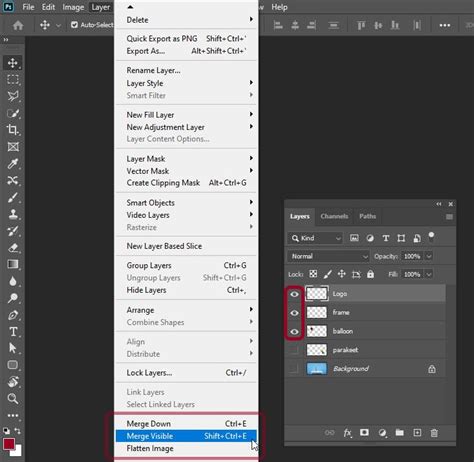This screenshot has height=462, width=474.
Task: Click the link layers icon in Layers panel
Action: click(x=329, y=433)
